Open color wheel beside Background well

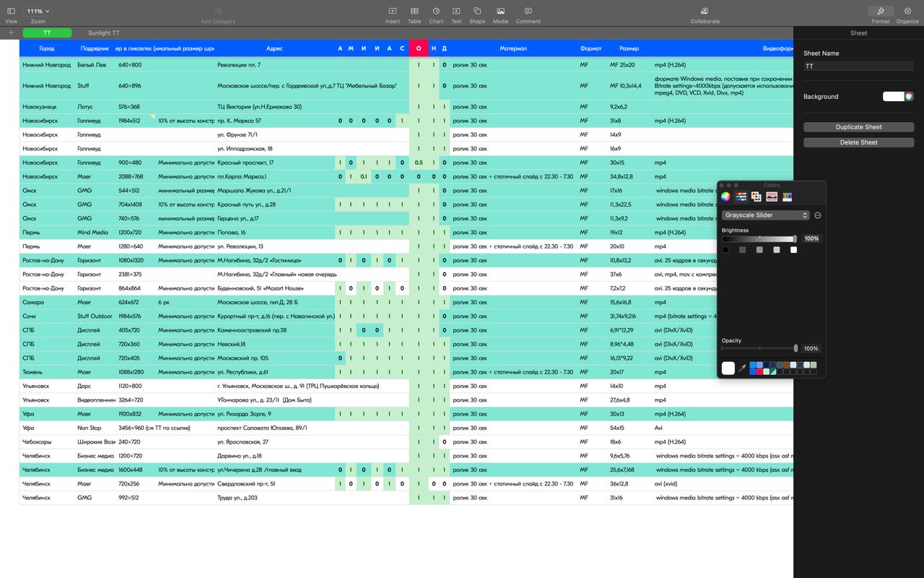coord(909,96)
